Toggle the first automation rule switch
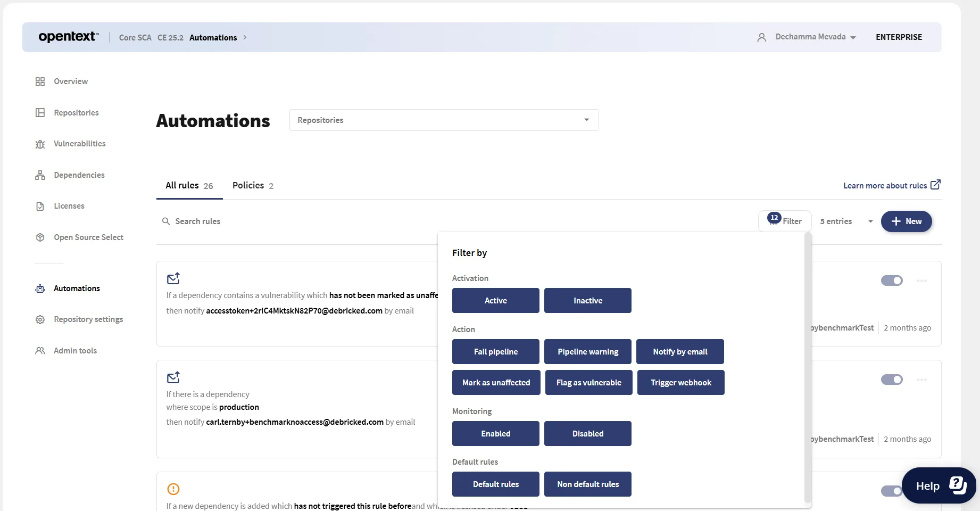Viewport: 980px width, 511px height. (891, 281)
